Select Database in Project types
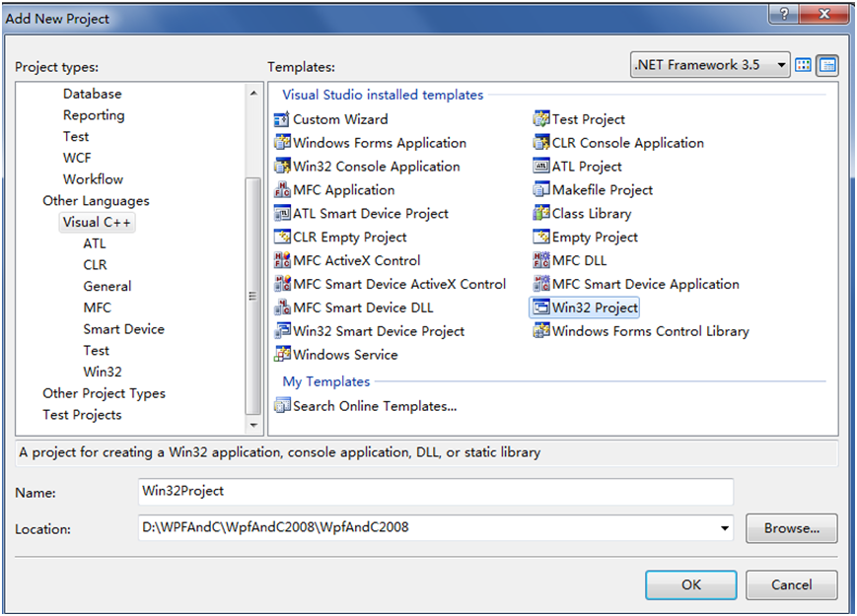 93,94
